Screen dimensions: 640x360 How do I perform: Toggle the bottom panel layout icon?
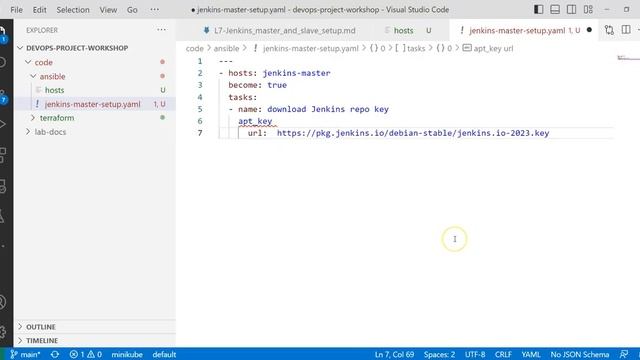(555, 9)
